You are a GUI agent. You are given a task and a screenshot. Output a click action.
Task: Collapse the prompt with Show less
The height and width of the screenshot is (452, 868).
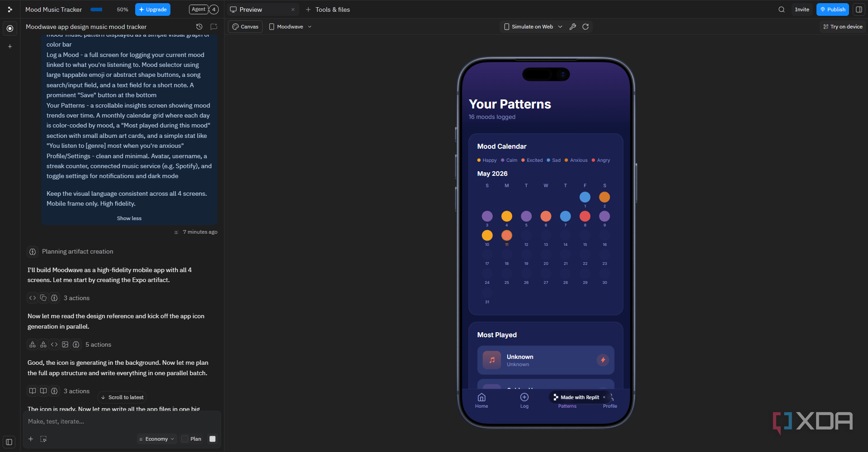tap(129, 218)
